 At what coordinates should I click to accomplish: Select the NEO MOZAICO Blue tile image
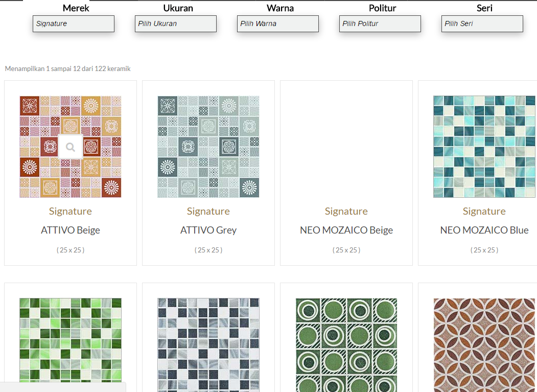pyautogui.click(x=484, y=147)
